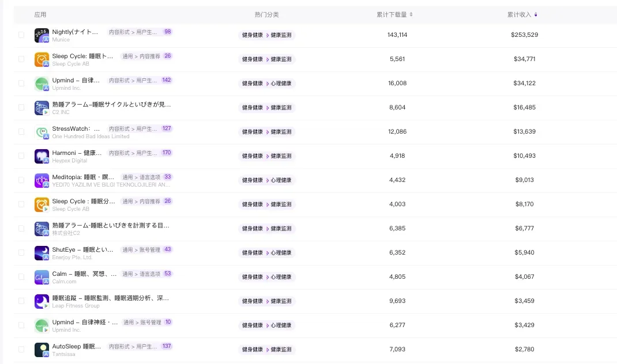Viewport: 617px width, 364px height.
Task: Click ShutEye's 通用 > 账号管理 tag
Action: click(141, 249)
